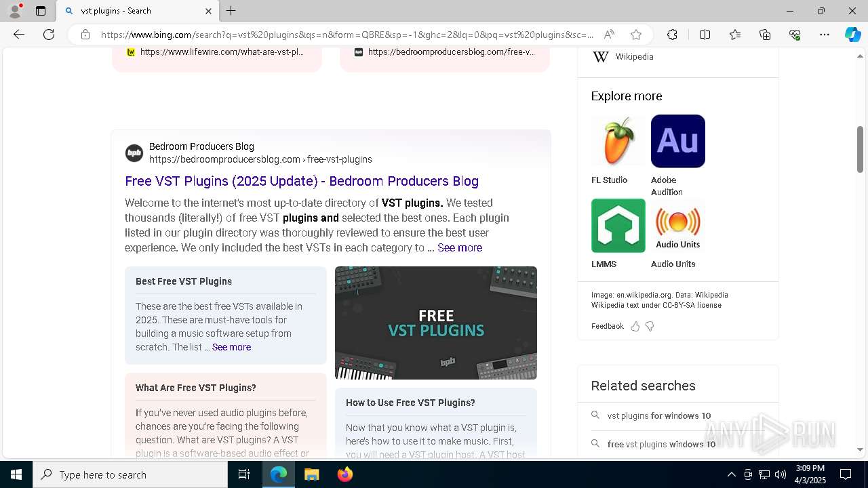Open the network status tray icon
Viewport: 868px width, 488px height.
click(x=764, y=474)
